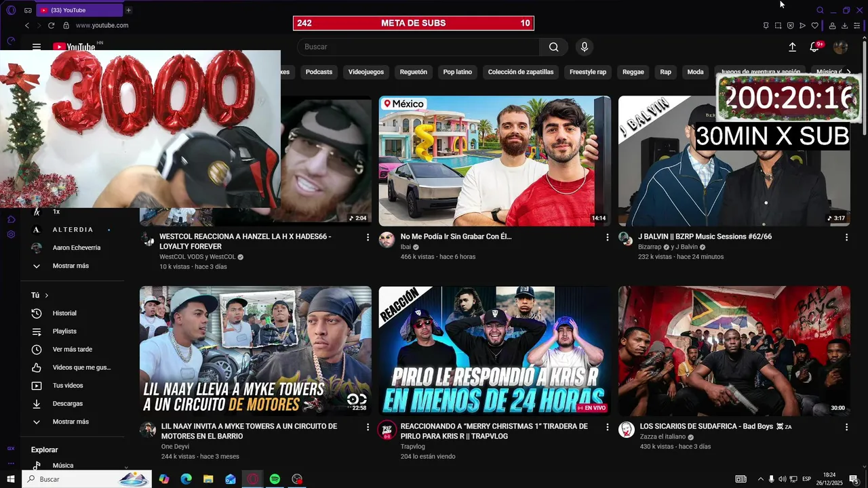Viewport: 868px width, 488px height.
Task: Open a new tab with the plus button
Action: coord(128,10)
